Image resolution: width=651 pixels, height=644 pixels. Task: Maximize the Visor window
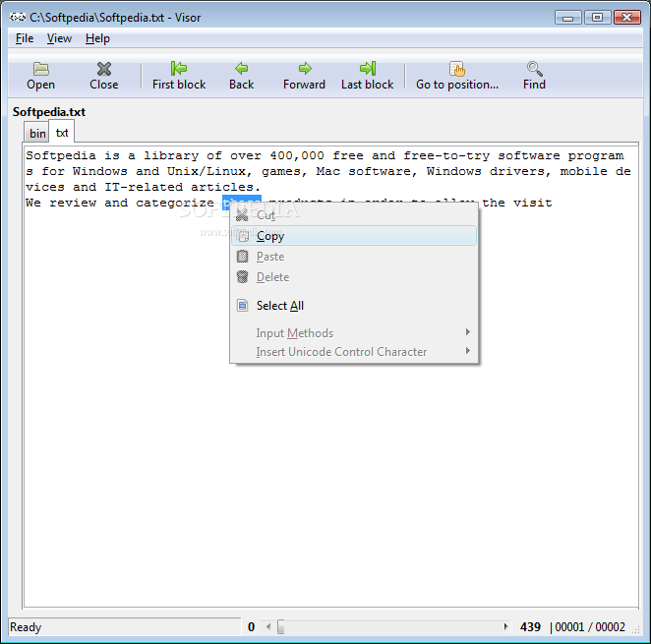pos(597,18)
